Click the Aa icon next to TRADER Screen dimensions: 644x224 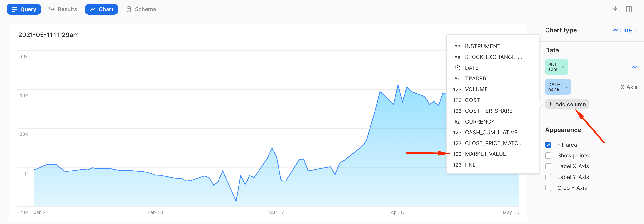[x=457, y=79]
